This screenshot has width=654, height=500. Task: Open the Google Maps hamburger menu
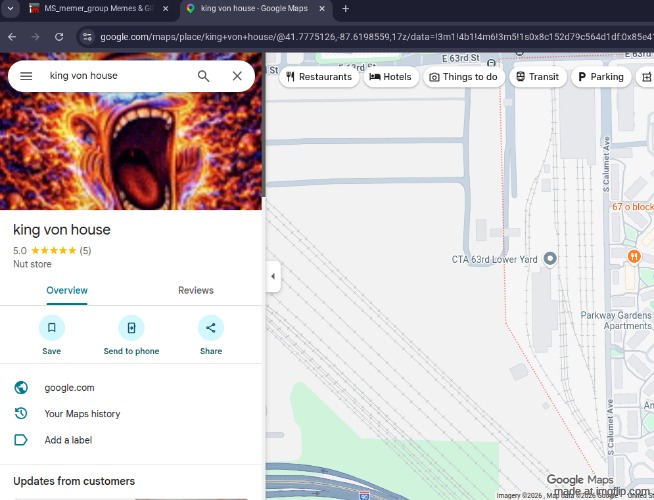(x=26, y=76)
